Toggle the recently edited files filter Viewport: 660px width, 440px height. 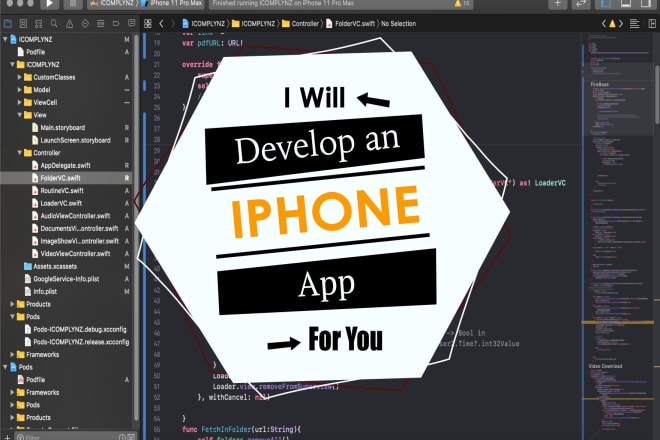click(x=122, y=437)
